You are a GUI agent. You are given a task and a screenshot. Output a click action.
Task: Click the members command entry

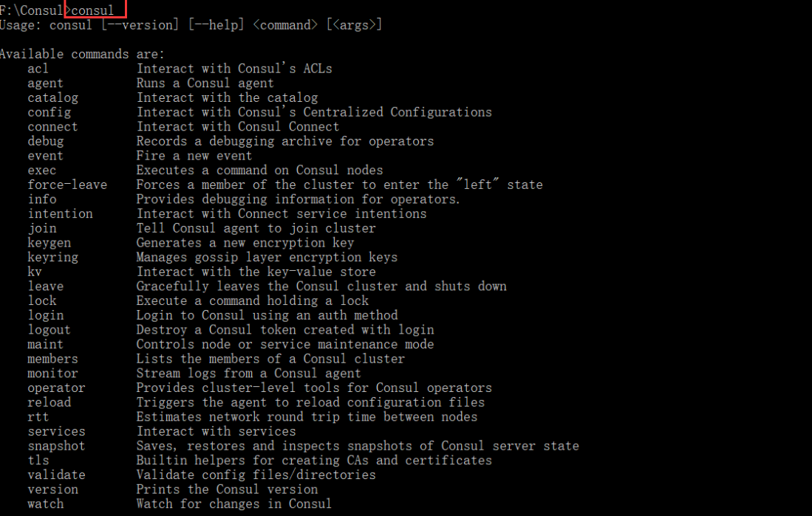(x=52, y=359)
